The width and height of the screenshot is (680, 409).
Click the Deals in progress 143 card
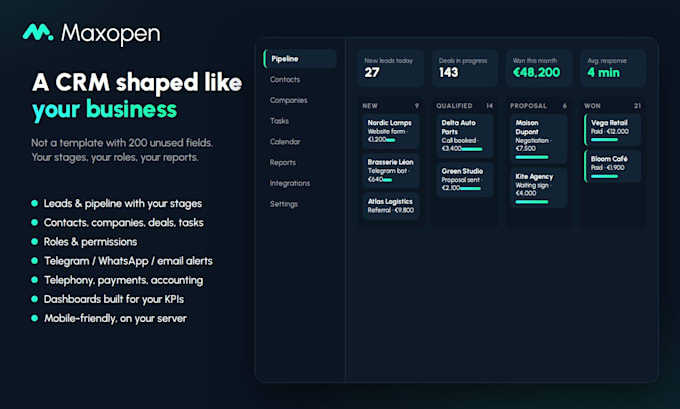[x=465, y=68]
